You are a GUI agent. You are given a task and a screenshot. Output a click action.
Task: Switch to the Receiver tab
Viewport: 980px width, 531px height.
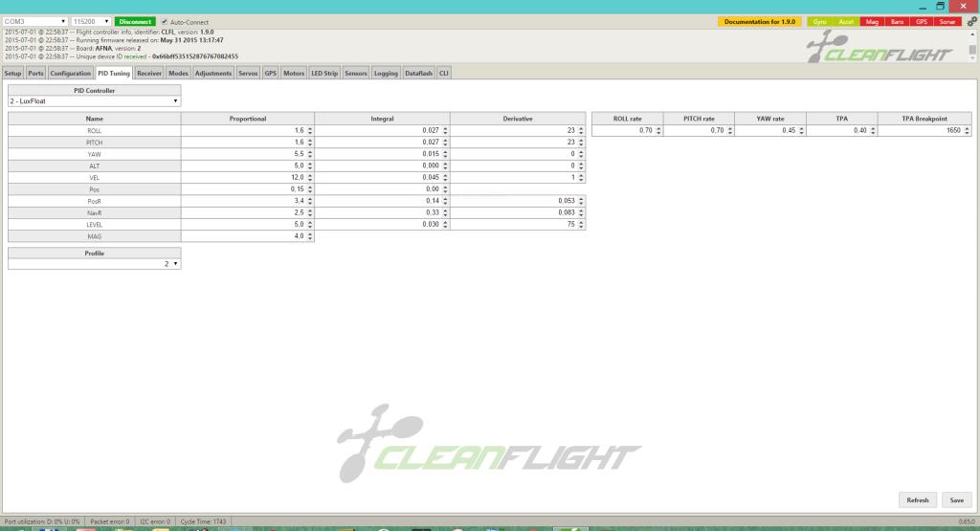pyautogui.click(x=149, y=73)
